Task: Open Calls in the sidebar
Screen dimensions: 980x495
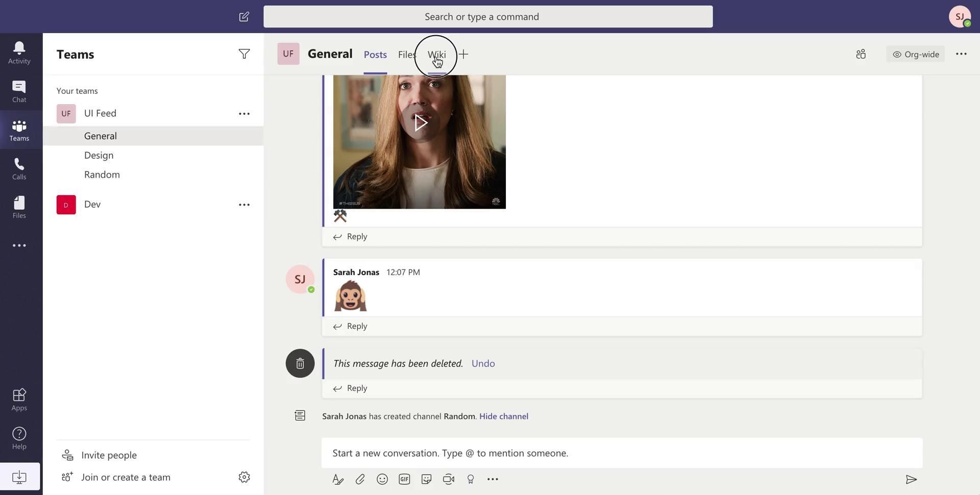Action: 19,168
